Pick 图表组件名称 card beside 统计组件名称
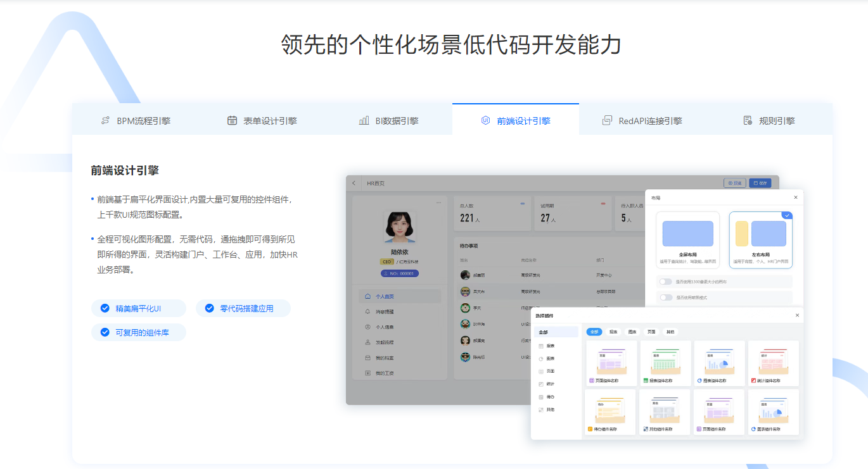The image size is (868, 469). (719, 363)
